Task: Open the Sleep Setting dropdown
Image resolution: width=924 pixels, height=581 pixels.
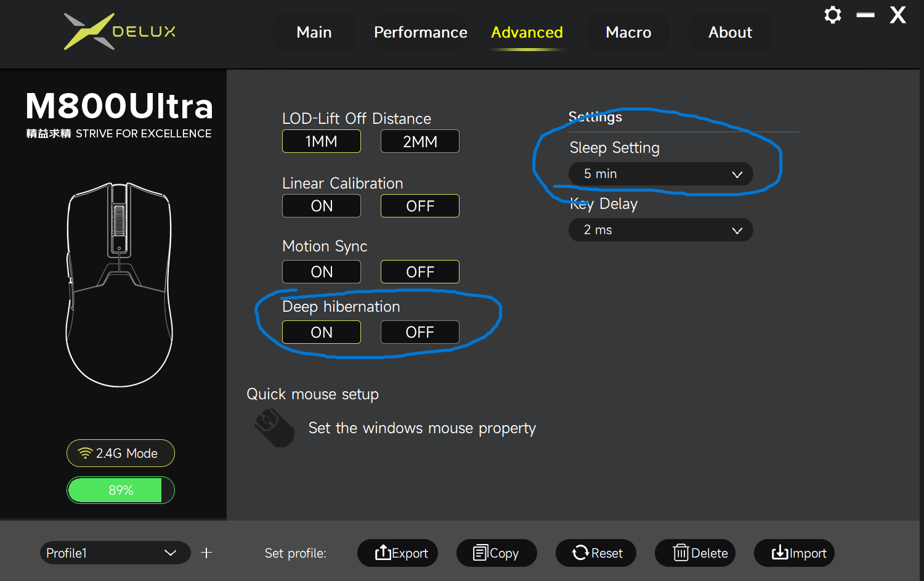Action: [661, 174]
